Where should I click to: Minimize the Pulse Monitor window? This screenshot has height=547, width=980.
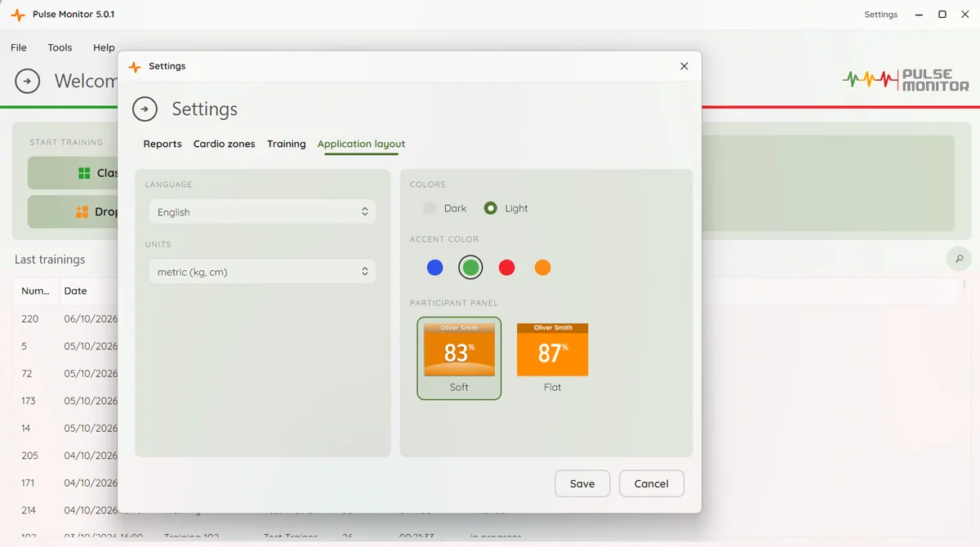point(920,15)
